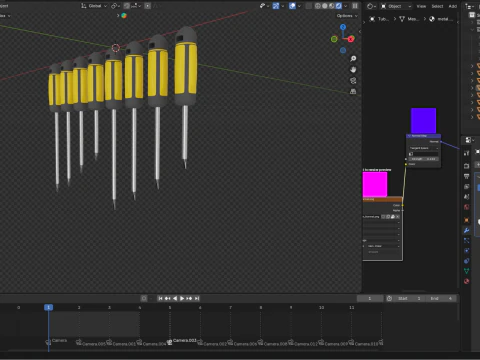This screenshot has width=480, height=360.
Task: Switch perspective/orthographic with grid icon
Action: coord(353,92)
